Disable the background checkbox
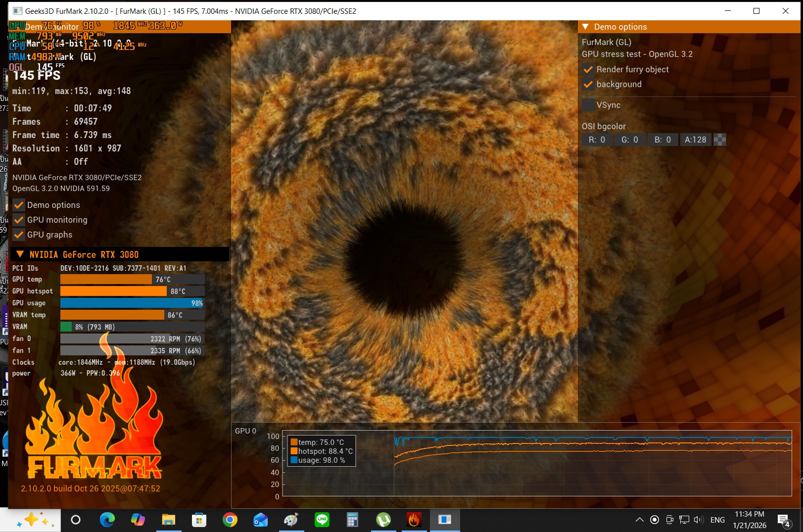Viewport: 803px width, 532px height. 588,85
